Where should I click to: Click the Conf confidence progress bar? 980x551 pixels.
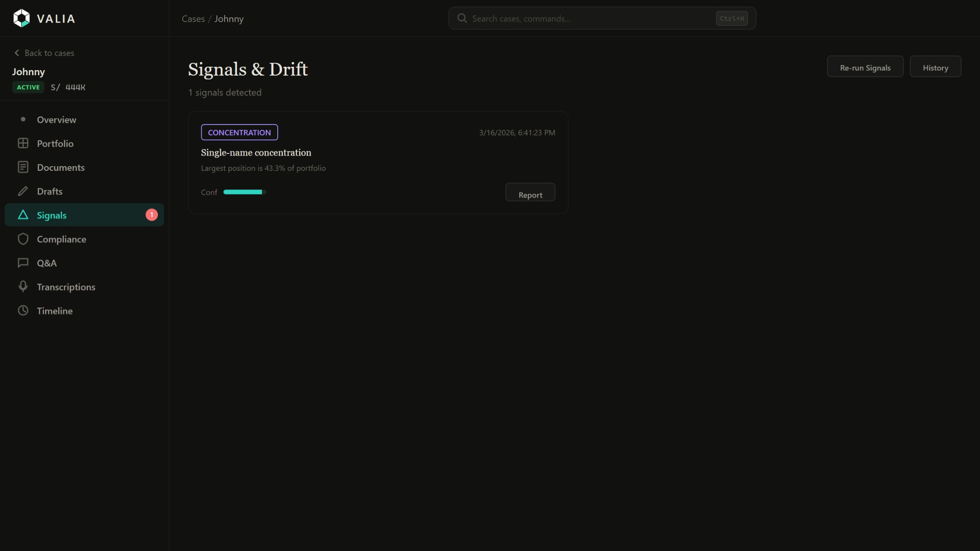tap(244, 192)
